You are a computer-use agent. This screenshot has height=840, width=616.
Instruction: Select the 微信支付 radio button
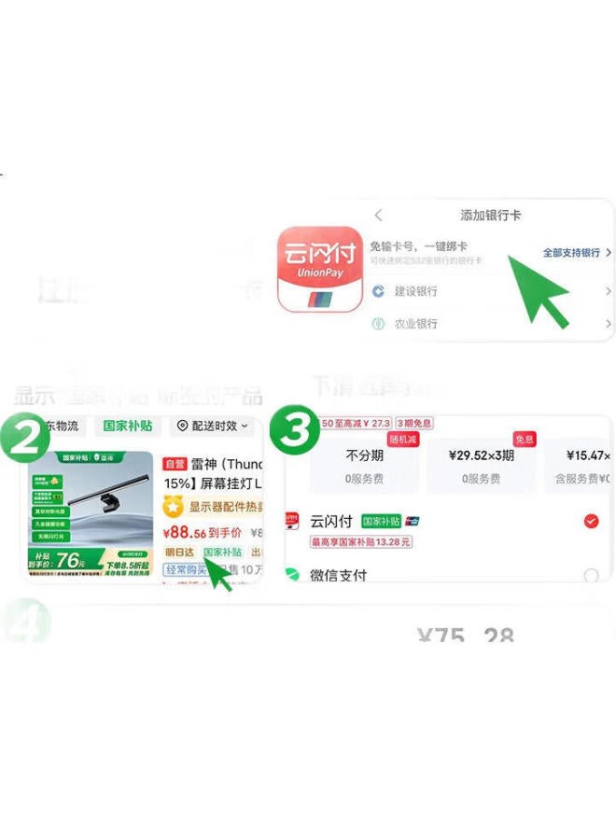click(592, 575)
